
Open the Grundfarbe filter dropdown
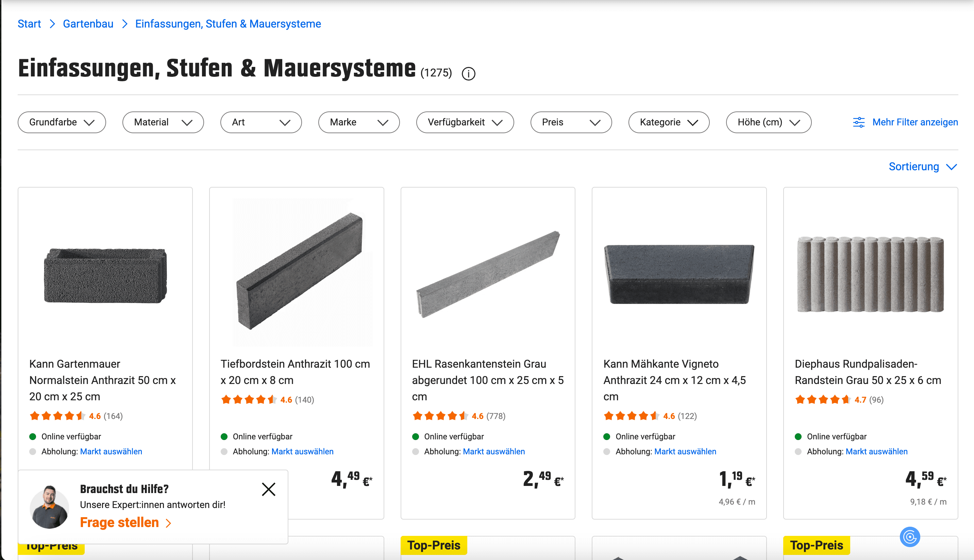62,122
